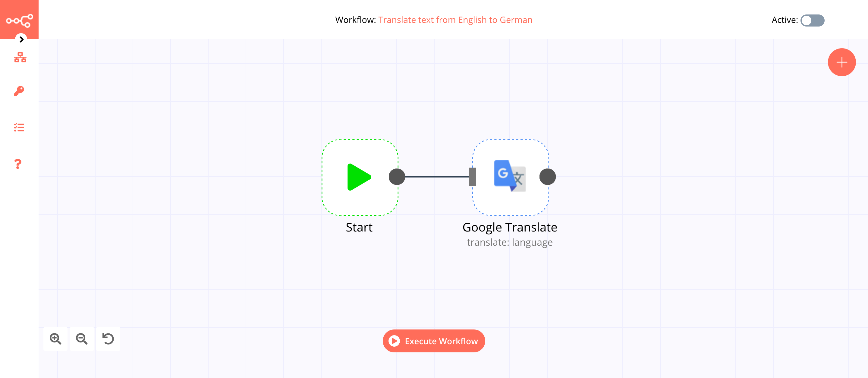Viewport: 868px width, 378px height.
Task: Reset zoom using undo/reset icon
Action: point(108,338)
